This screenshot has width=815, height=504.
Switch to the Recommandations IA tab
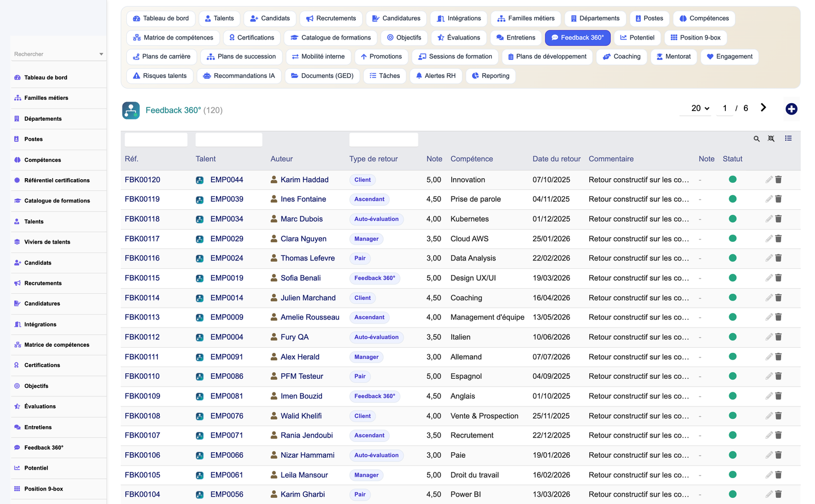coord(239,76)
